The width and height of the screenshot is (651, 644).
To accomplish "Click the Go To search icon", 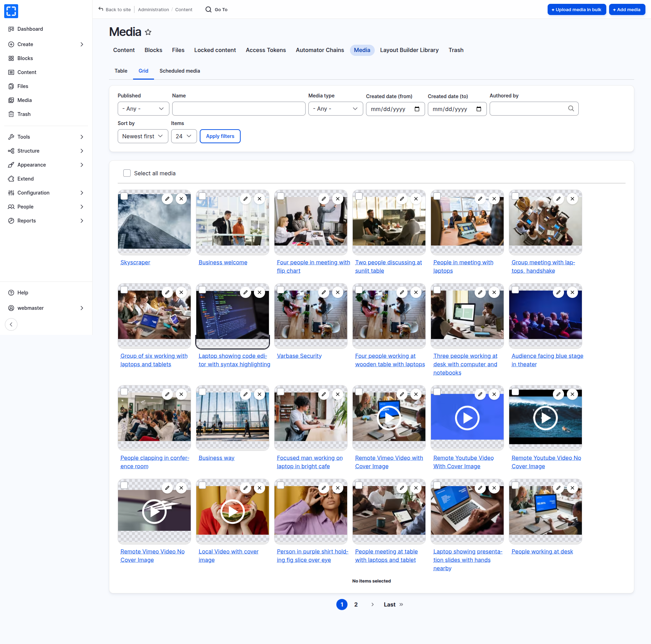I will [x=209, y=9].
